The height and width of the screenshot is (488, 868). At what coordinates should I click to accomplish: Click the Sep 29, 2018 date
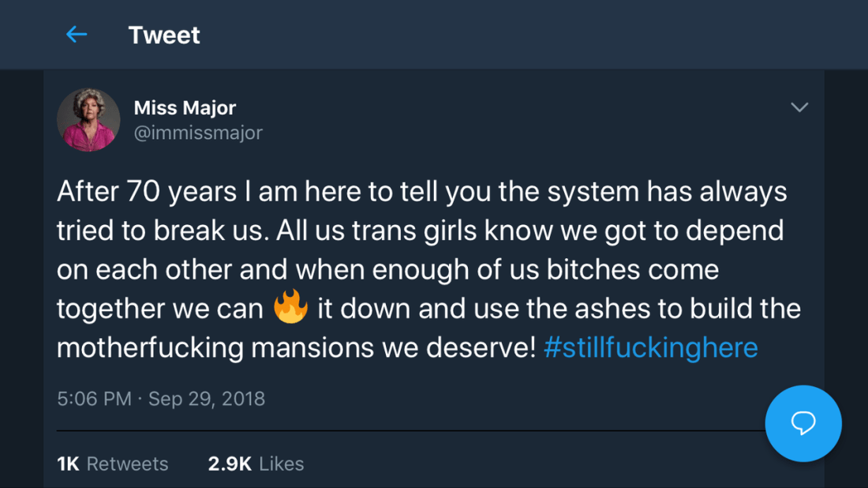coord(207,399)
